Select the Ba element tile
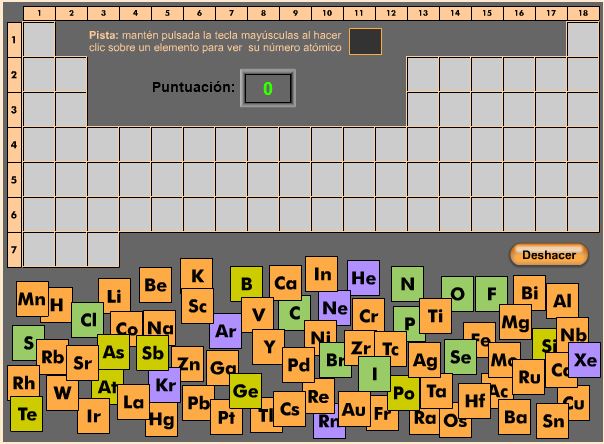The height and width of the screenshot is (444, 604). point(515,416)
